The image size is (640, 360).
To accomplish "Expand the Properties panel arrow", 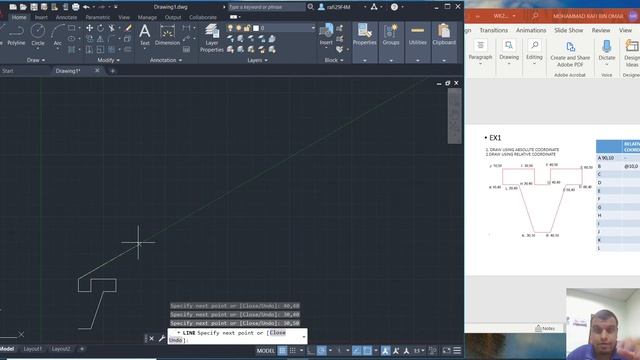I will coord(364,60).
